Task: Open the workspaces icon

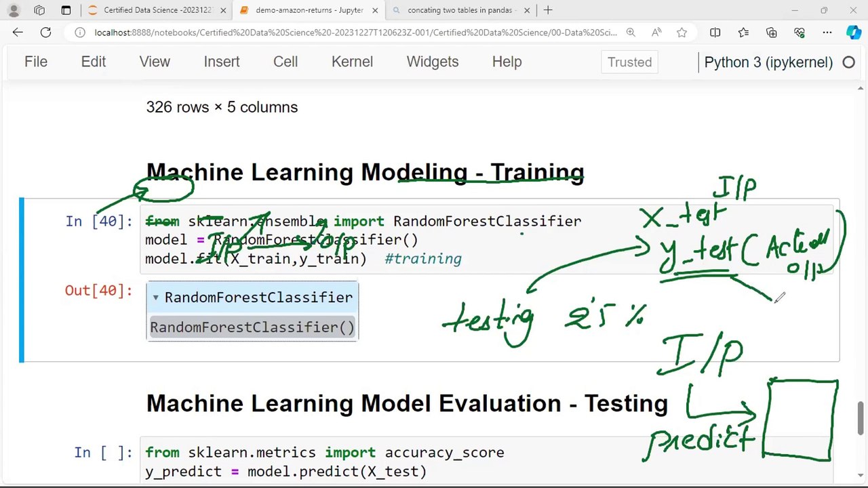Action: [x=39, y=10]
